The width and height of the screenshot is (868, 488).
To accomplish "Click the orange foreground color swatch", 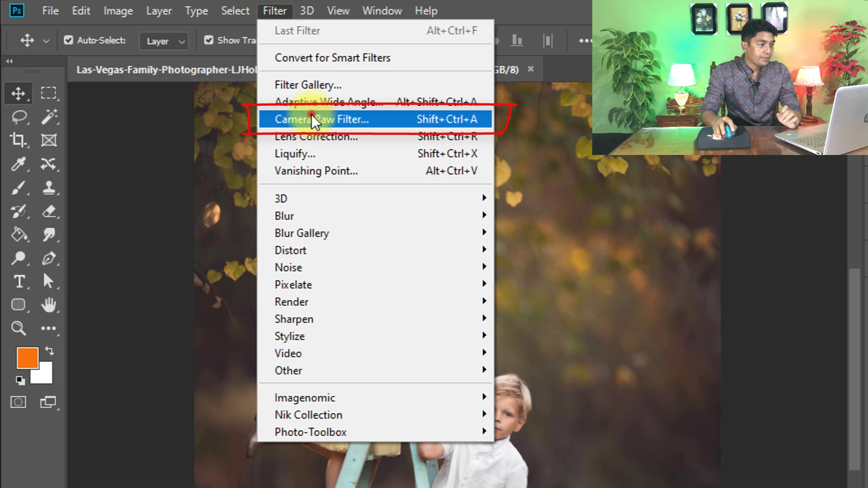I will pyautogui.click(x=27, y=358).
